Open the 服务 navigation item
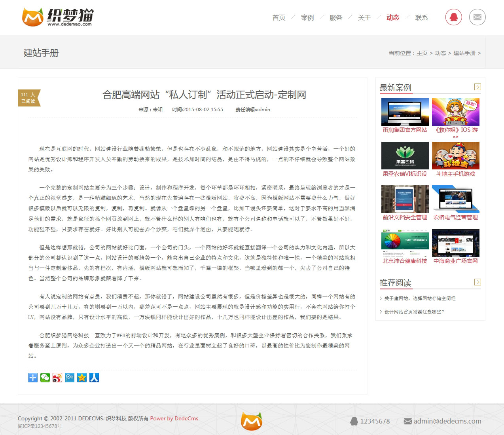 click(x=336, y=18)
